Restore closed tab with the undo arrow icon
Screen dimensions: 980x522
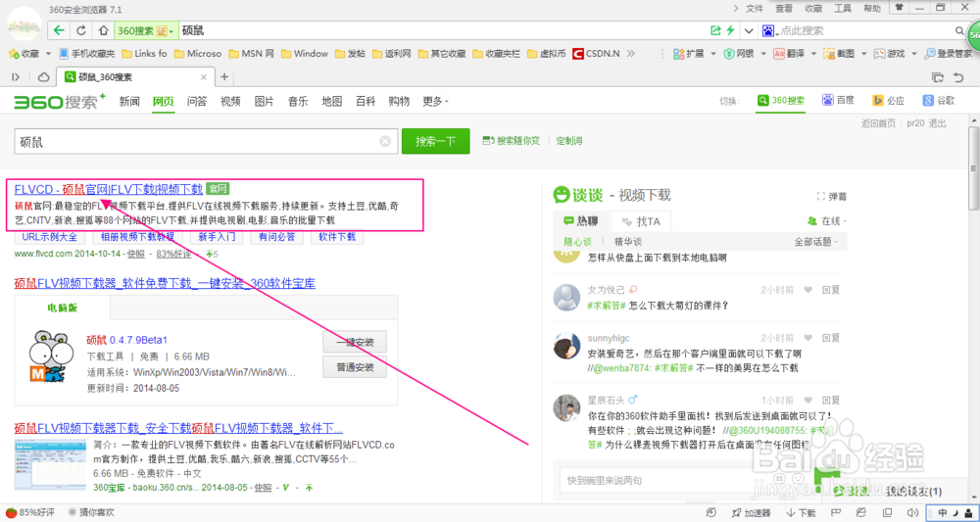(x=958, y=77)
